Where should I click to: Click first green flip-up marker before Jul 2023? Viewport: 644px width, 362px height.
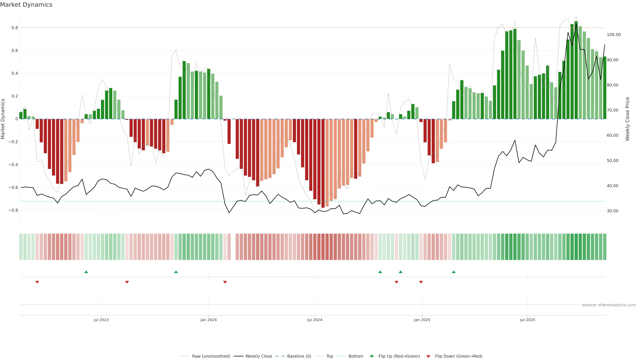(86, 272)
